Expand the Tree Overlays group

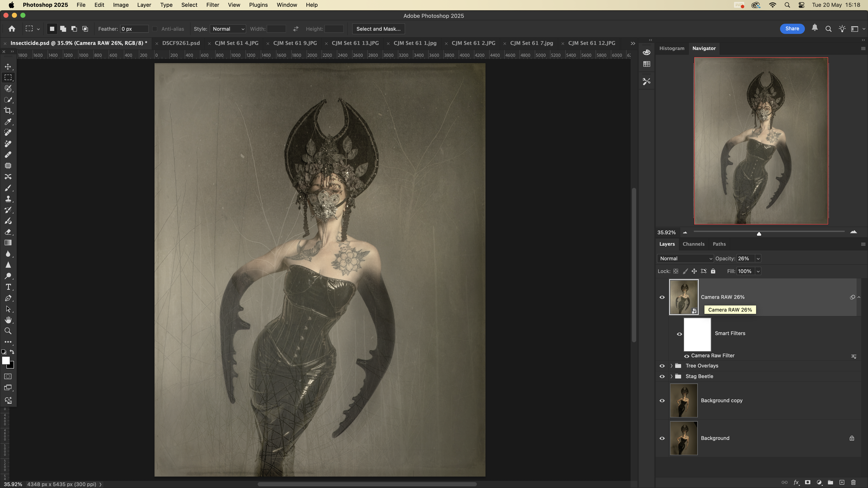pos(671,366)
